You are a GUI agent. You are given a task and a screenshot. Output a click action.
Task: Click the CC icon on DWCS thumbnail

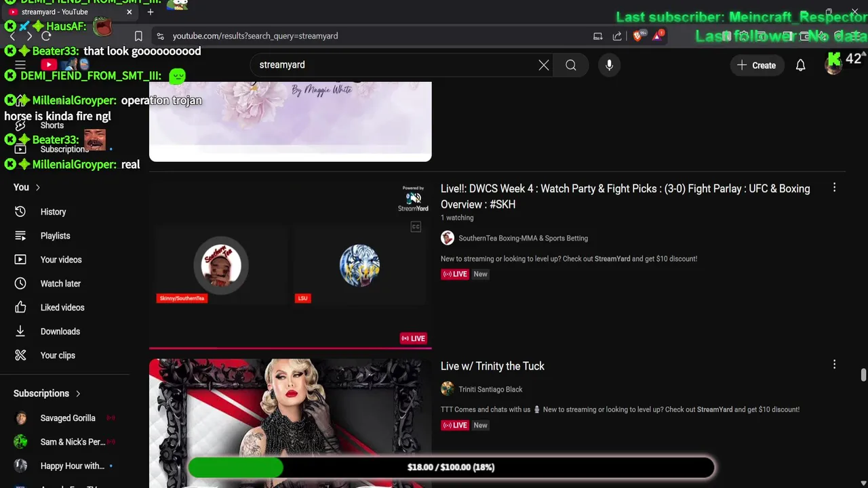(x=416, y=226)
